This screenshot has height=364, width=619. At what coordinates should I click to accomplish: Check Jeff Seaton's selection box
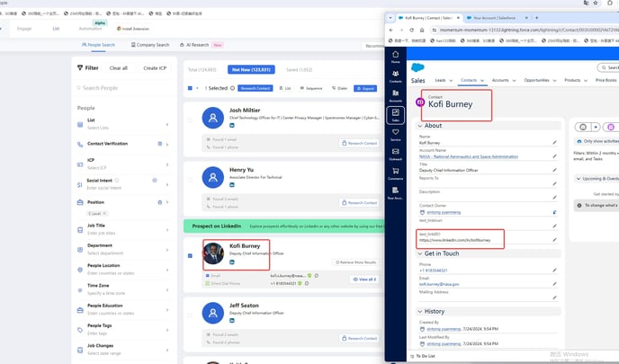190,315
